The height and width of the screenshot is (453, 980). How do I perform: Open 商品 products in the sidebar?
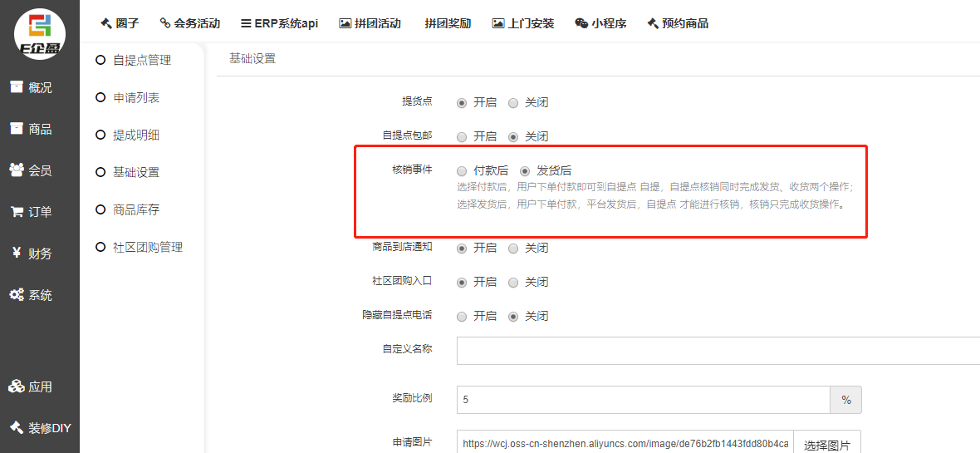tap(32, 129)
